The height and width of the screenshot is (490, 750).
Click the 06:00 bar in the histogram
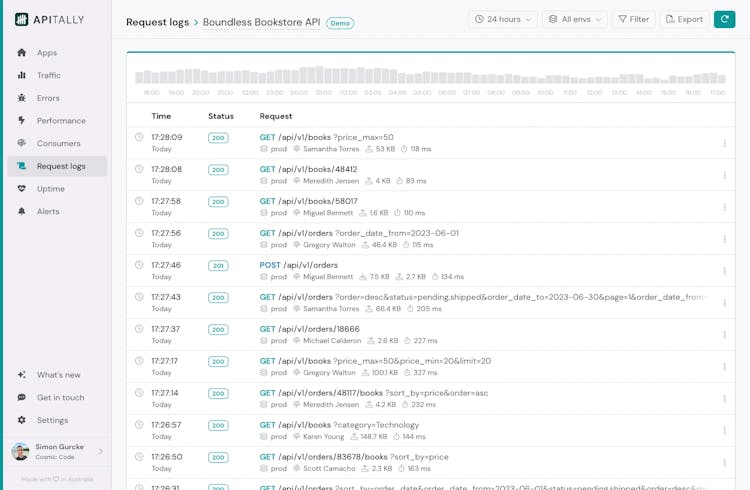[x=447, y=77]
